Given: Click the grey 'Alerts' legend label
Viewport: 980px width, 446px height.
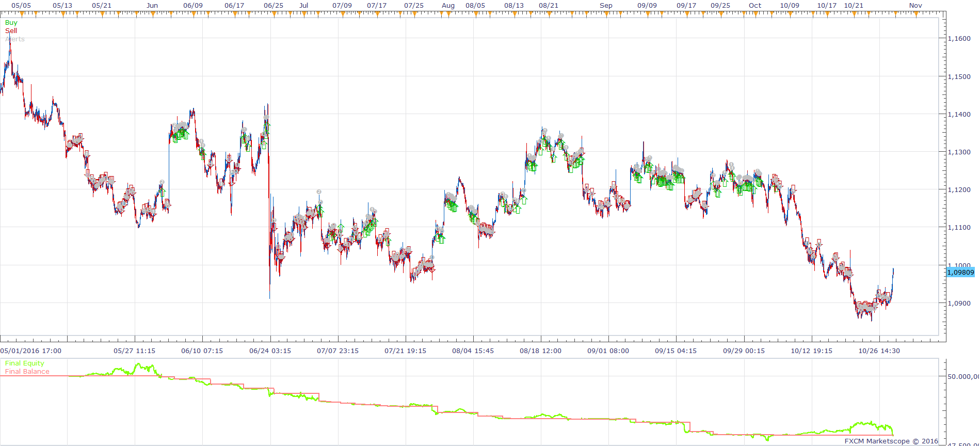Looking at the screenshot, I should (x=14, y=39).
